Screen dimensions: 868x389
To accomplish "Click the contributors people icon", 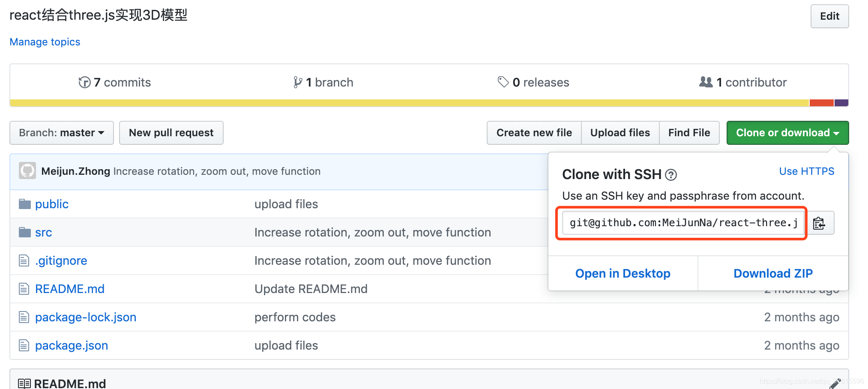I will point(706,82).
